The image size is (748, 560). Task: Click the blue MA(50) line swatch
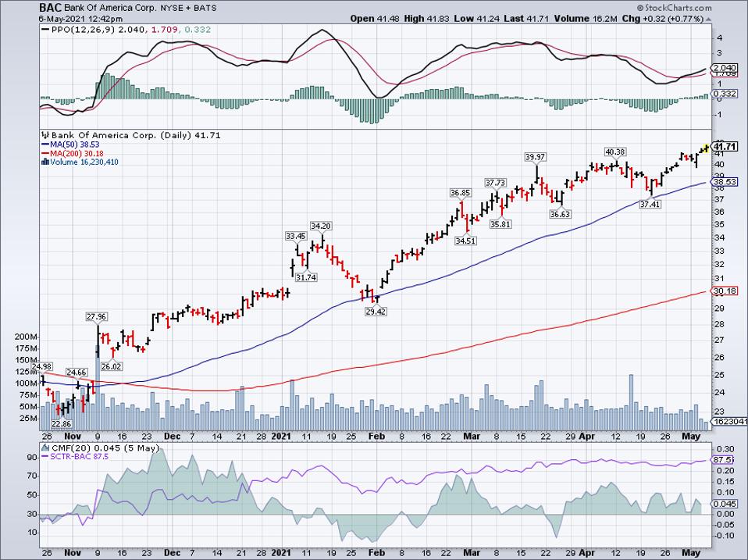tap(46, 144)
